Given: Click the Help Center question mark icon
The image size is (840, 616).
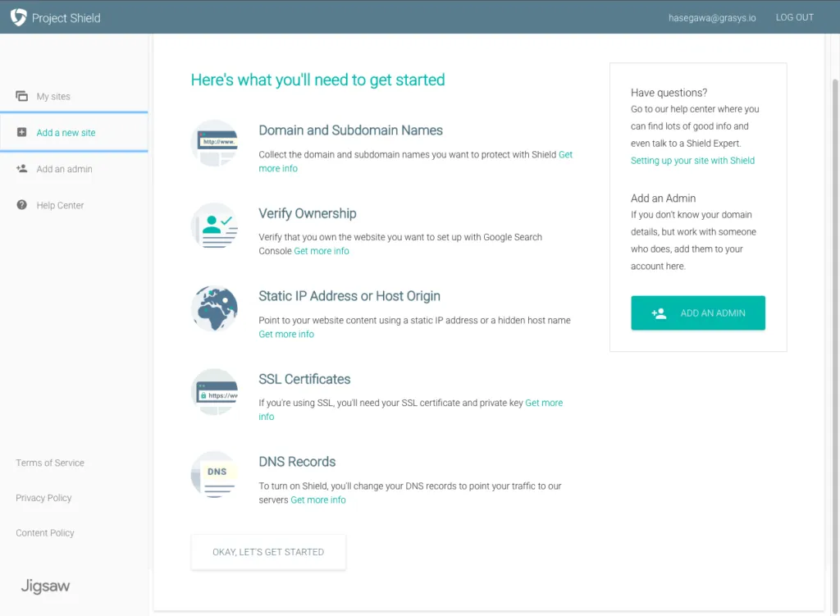Looking at the screenshot, I should click(x=21, y=204).
